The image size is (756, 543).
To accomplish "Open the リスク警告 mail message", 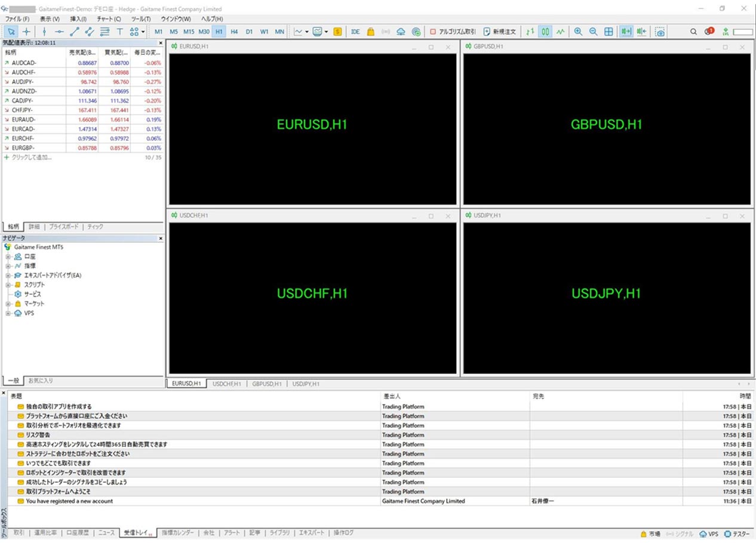I will click(38, 435).
